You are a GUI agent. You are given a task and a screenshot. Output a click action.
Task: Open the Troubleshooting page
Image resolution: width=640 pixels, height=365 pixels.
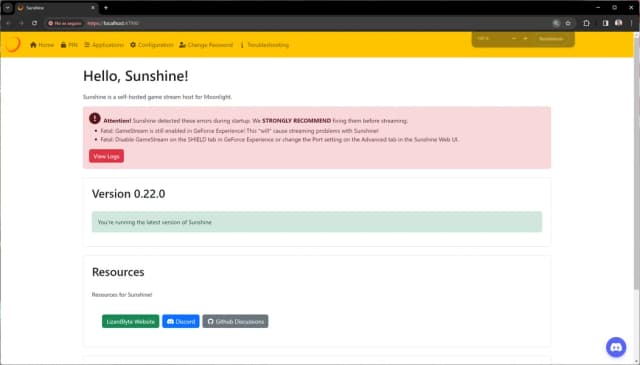pos(264,45)
